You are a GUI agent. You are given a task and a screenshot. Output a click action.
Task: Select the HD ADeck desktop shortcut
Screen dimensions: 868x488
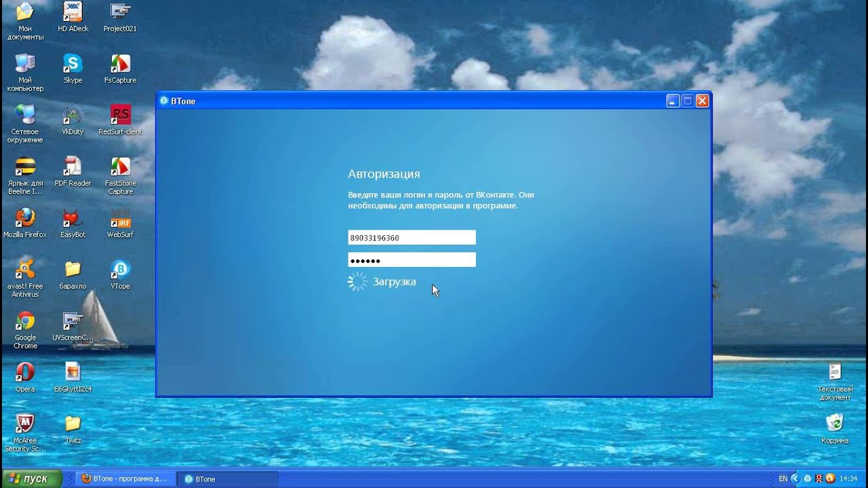pyautogui.click(x=73, y=17)
